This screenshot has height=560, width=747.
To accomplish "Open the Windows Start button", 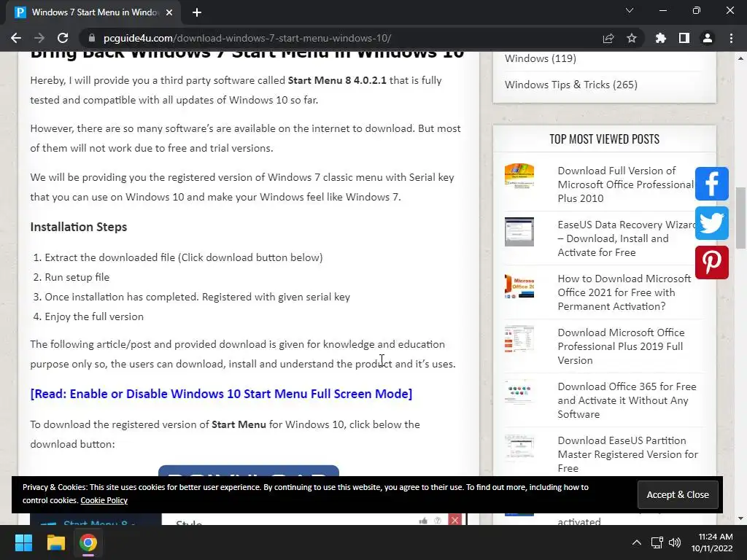I will pos(23,542).
